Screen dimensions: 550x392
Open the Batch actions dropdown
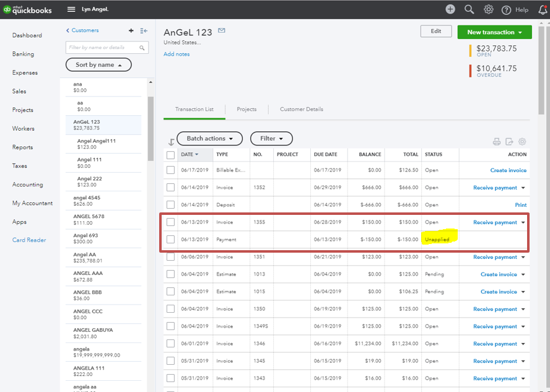point(209,139)
